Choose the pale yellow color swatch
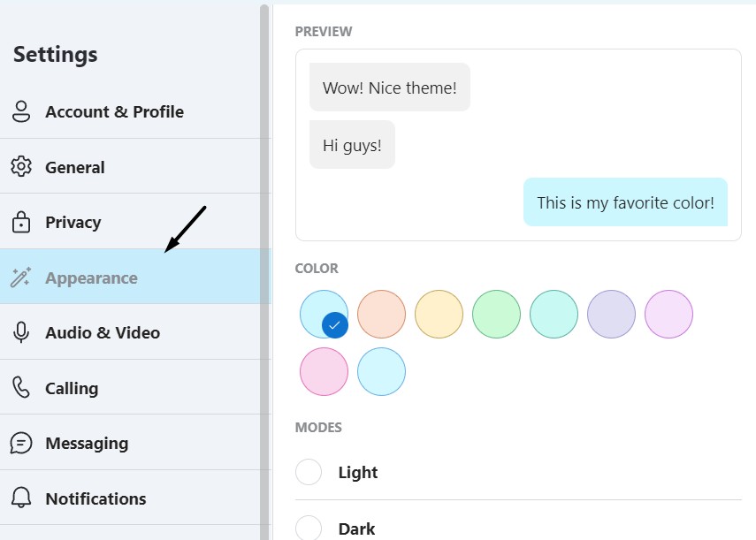 click(439, 315)
